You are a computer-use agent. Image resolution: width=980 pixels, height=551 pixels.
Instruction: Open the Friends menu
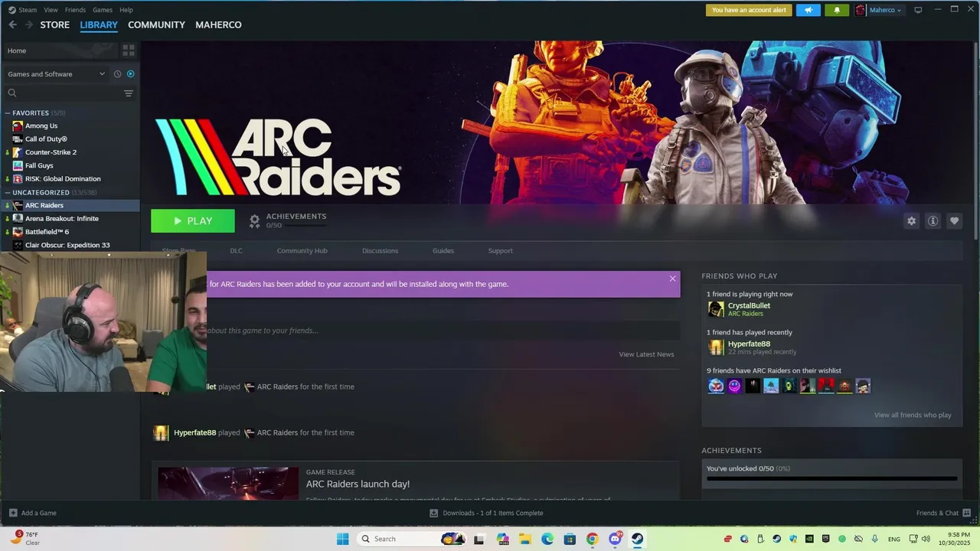point(75,10)
